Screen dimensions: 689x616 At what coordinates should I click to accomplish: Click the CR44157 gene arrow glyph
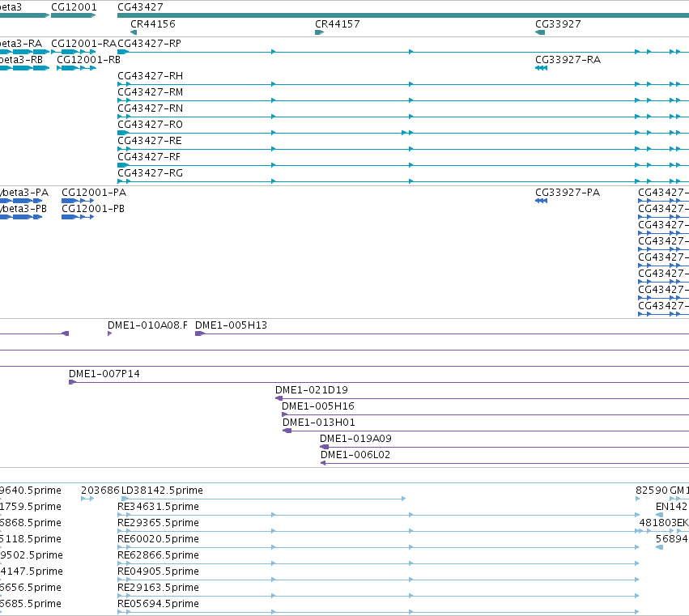pyautogui.click(x=320, y=32)
